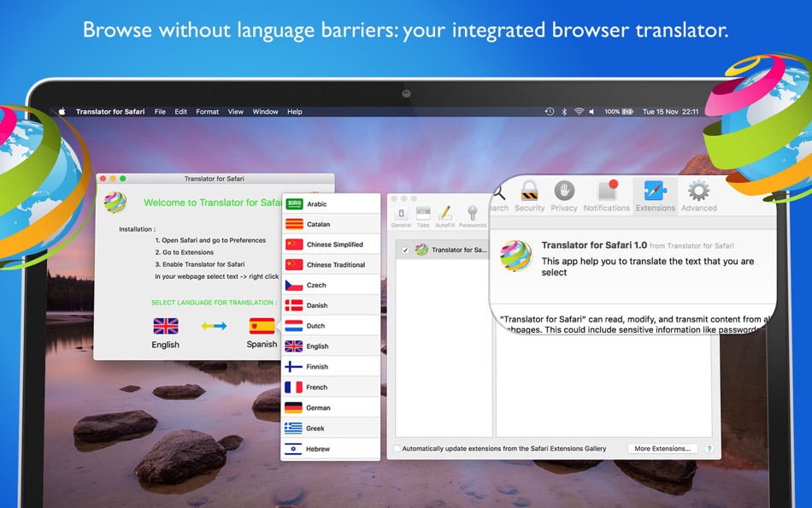Open the Extensions preferences tab
Screen dimensions: 812x508
(x=656, y=196)
